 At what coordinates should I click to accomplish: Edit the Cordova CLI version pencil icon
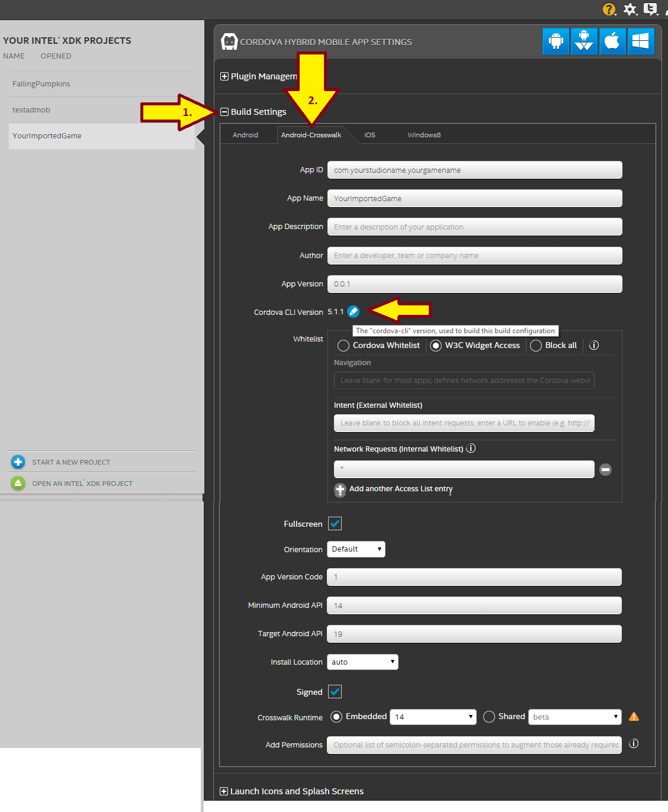coord(353,312)
